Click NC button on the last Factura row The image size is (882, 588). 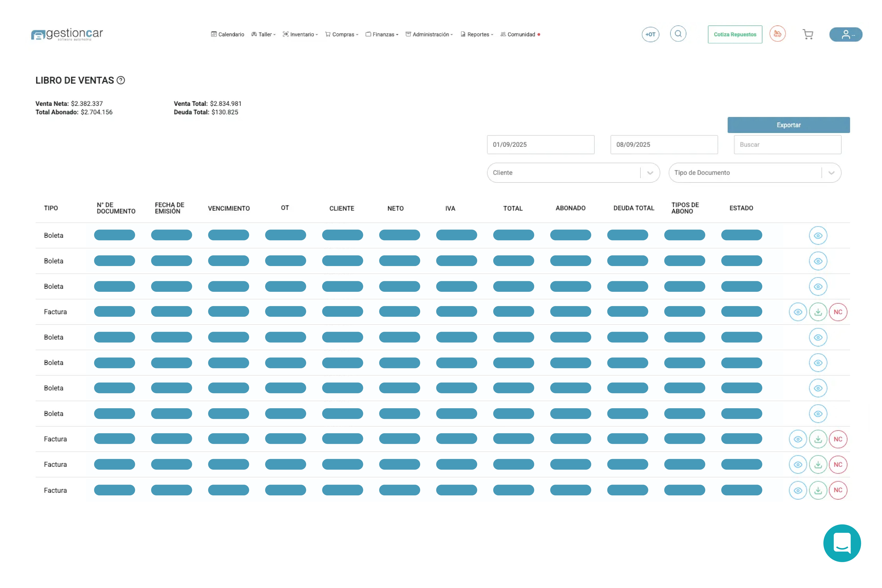click(838, 490)
